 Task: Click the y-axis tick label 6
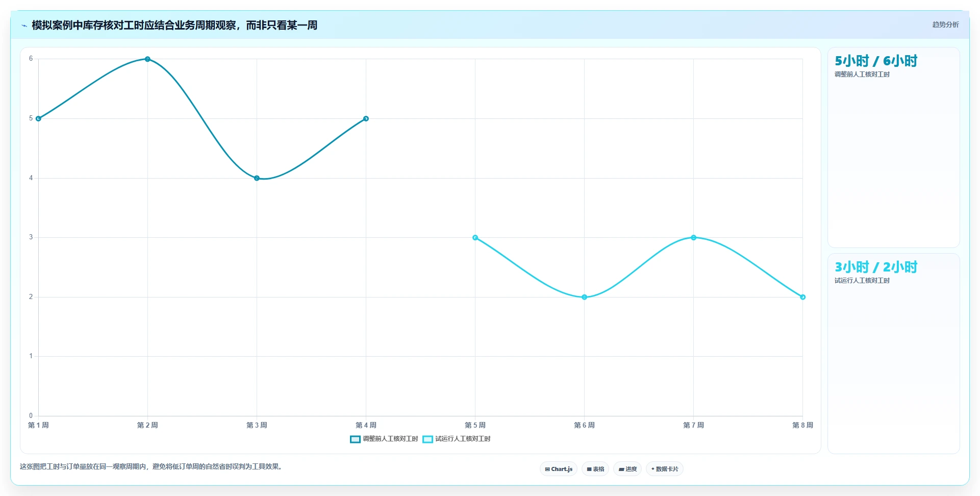tap(31, 59)
